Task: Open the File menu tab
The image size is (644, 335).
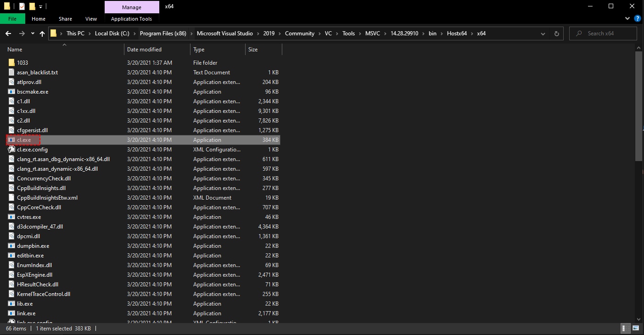Action: click(x=12, y=19)
